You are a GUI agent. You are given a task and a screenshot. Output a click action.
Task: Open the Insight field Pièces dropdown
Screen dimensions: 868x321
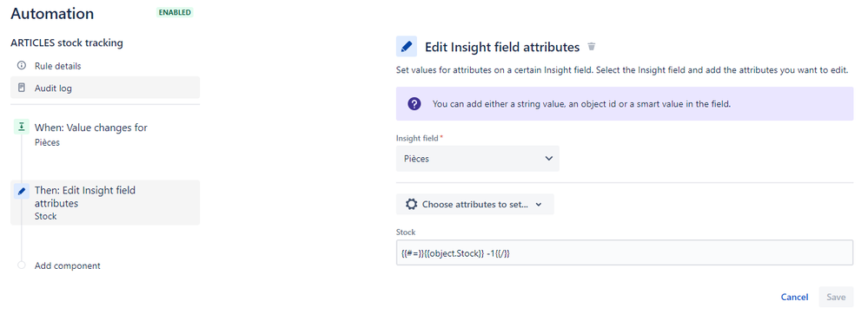[x=478, y=159]
